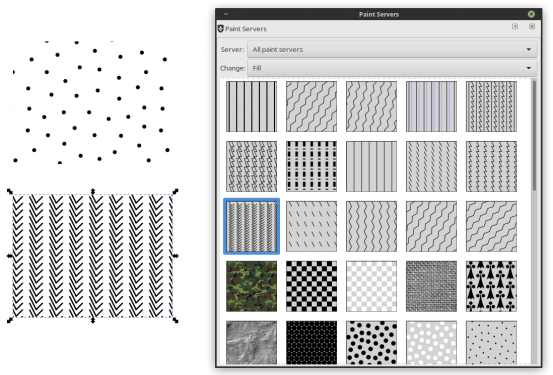
Task: Click the Paint Servers shield icon
Action: point(220,29)
